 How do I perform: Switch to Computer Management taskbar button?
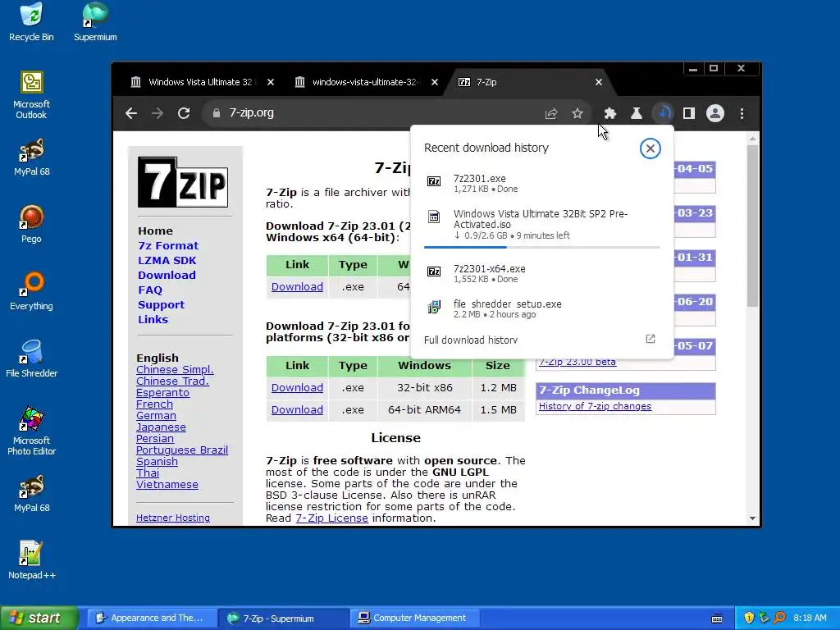(413, 618)
